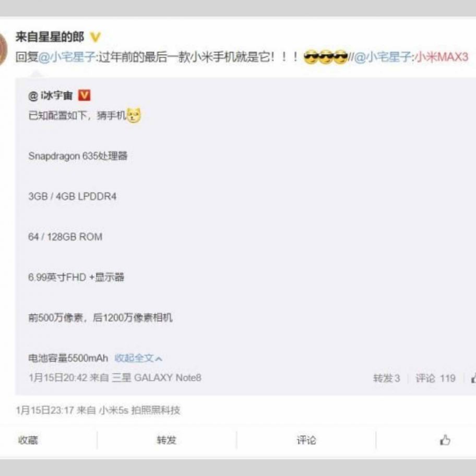Open 转发 3 reposts of the quoted post
Viewport: 476px width, 476px height.
386,378
